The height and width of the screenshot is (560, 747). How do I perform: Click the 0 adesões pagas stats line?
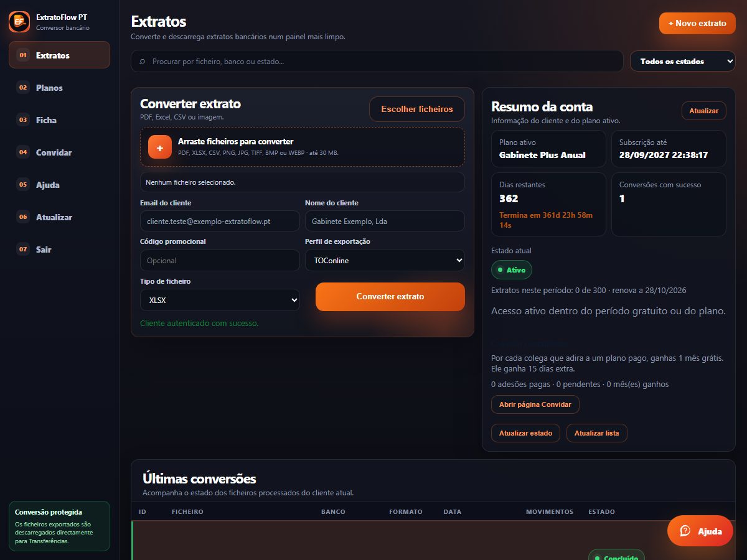click(x=580, y=384)
